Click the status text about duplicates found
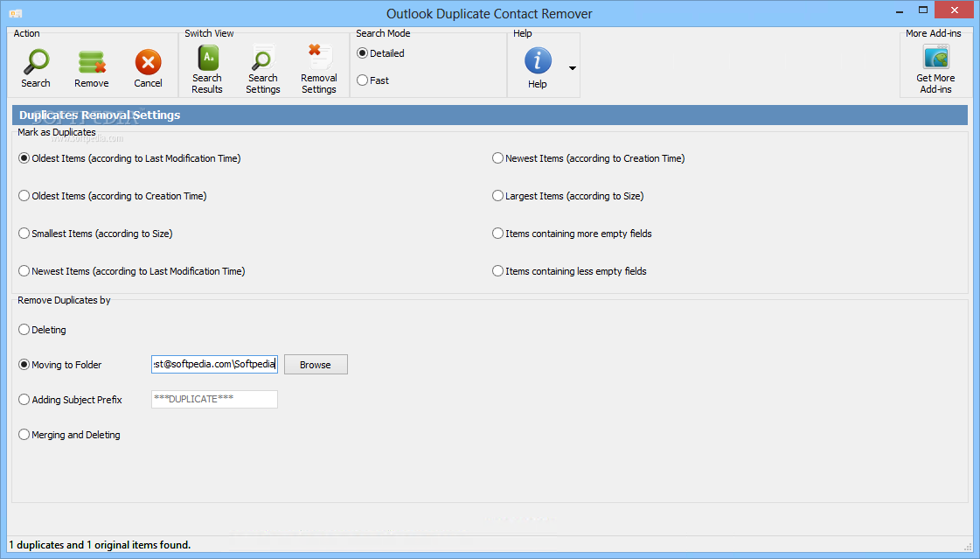Image resolution: width=980 pixels, height=559 pixels. tap(100, 545)
